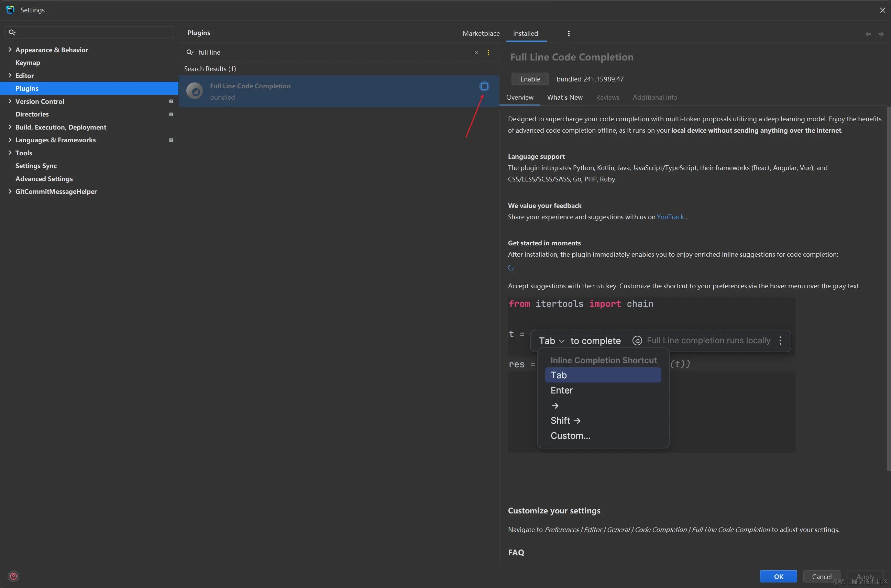The height and width of the screenshot is (588, 891).
Task: Click the help question mark icon
Action: pos(13,576)
